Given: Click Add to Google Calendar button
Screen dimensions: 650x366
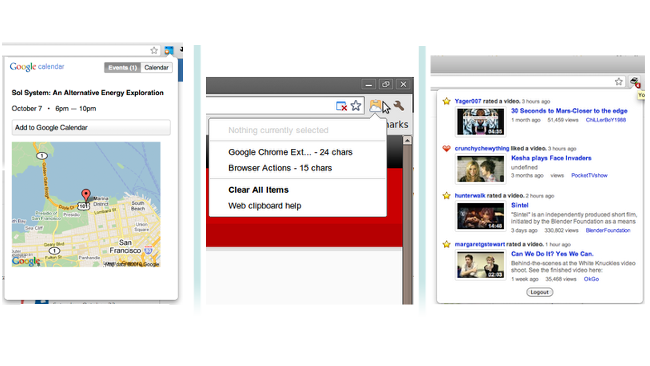Looking at the screenshot, I should [91, 127].
